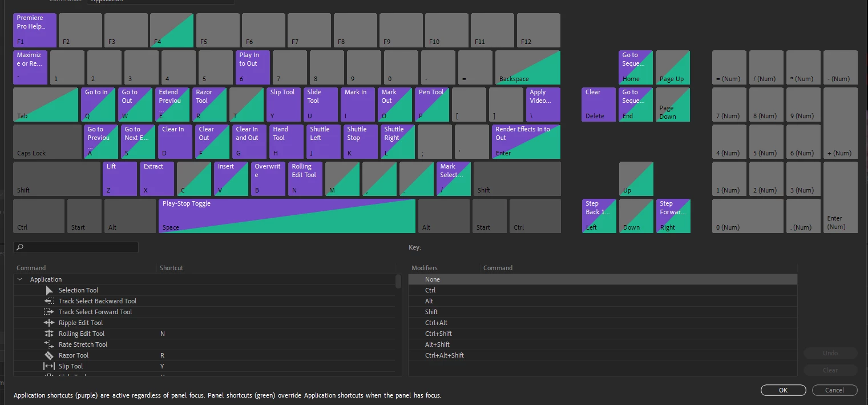Viewport: 868px width, 405px height.
Task: Select the Play-Stop Toggle Space key
Action: tap(287, 216)
